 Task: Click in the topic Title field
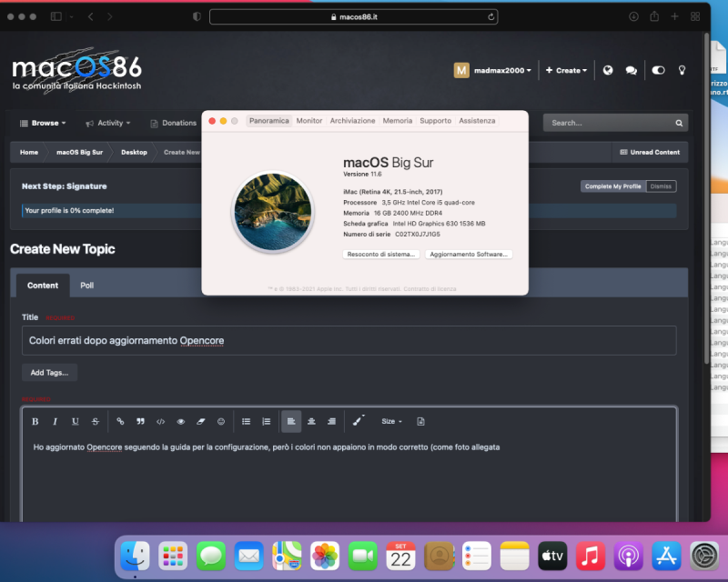tap(349, 341)
